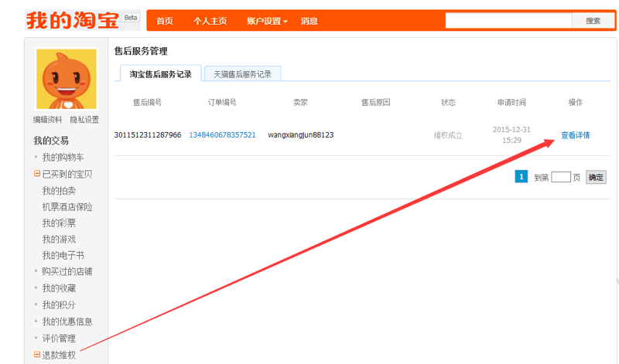Open 退款维权 sidebar link
This screenshot has width=619, height=364.
[x=59, y=355]
